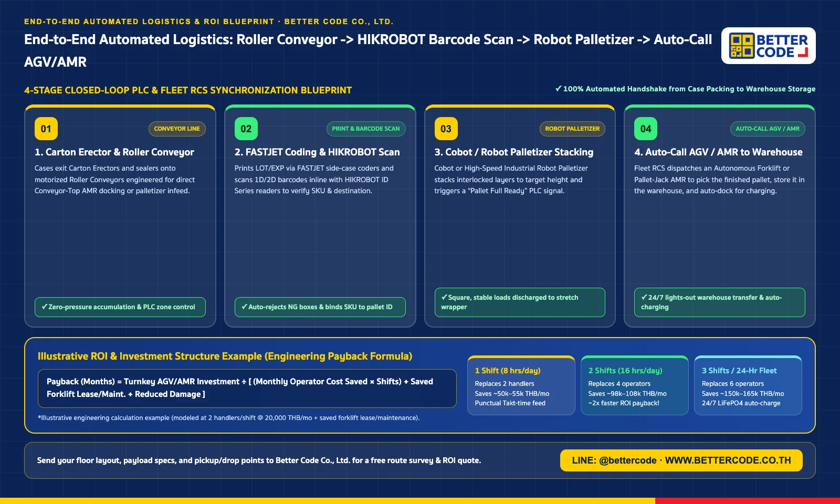
Task: Click the Better Code logo
Action: point(768,46)
